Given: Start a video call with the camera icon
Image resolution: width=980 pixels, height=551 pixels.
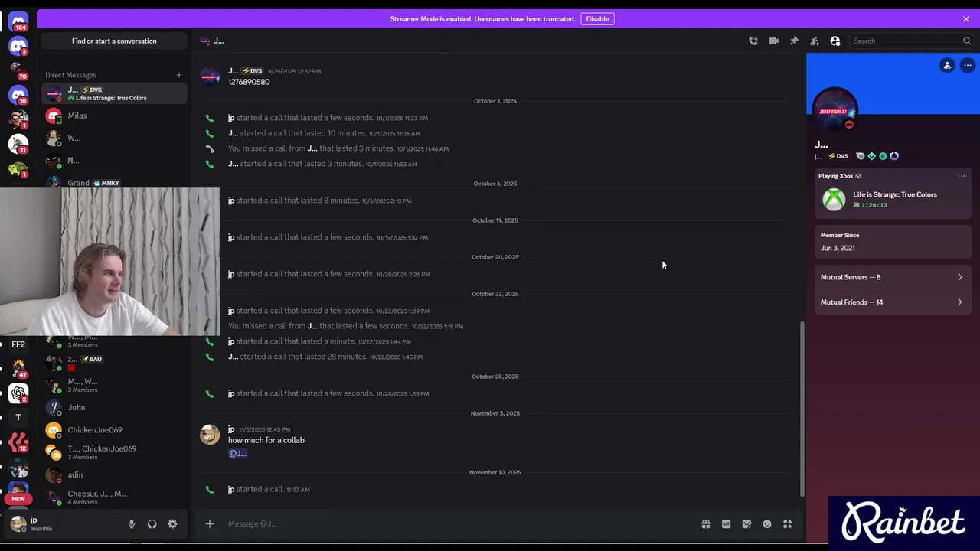Looking at the screenshot, I should 773,41.
